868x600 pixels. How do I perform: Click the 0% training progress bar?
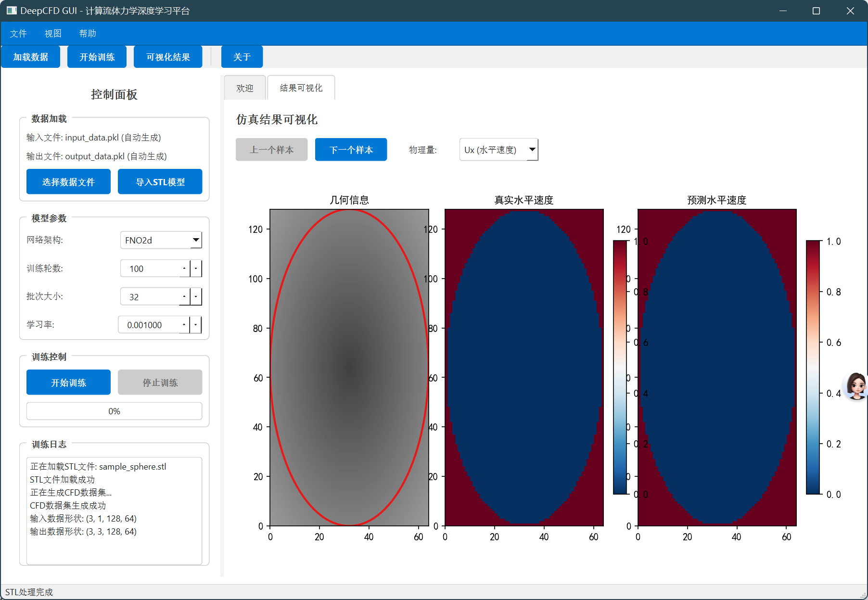tap(114, 411)
